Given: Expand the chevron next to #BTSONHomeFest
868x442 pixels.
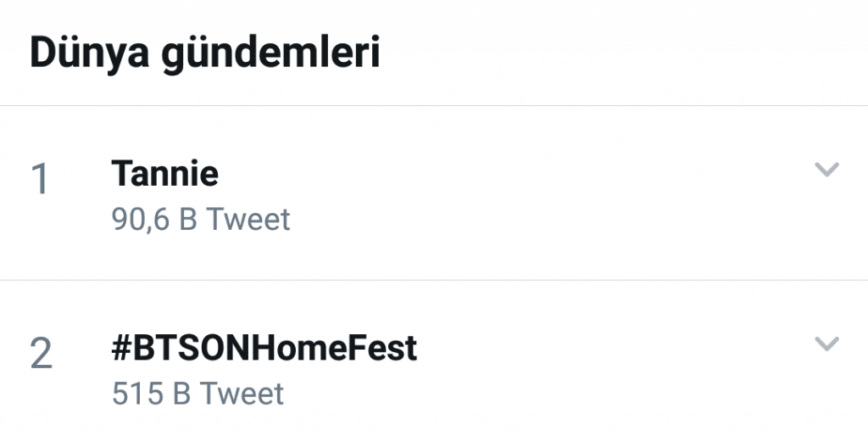Looking at the screenshot, I should 826,344.
